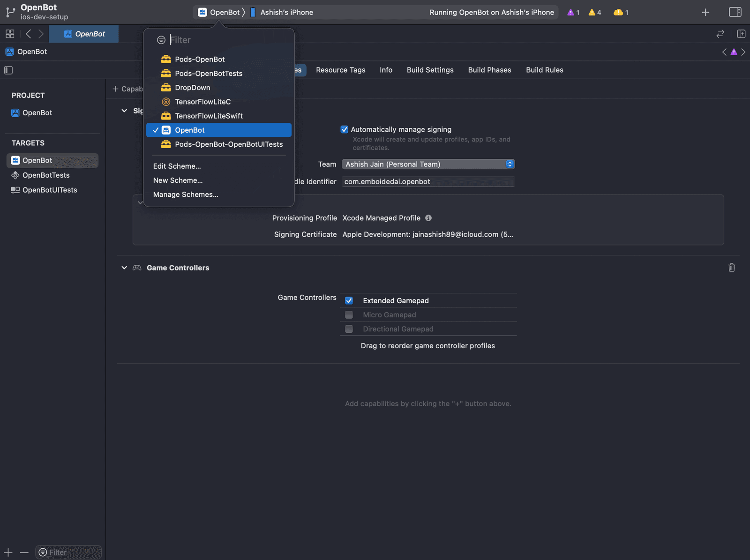Choose the TensorFlowLiteC scheme
750x560 pixels.
[219, 102]
